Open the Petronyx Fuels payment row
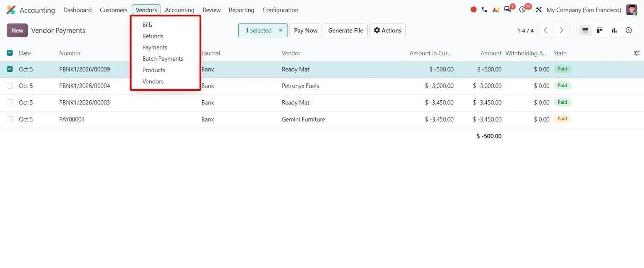Screen dimensions: 644x268 pyautogui.click(x=322, y=86)
